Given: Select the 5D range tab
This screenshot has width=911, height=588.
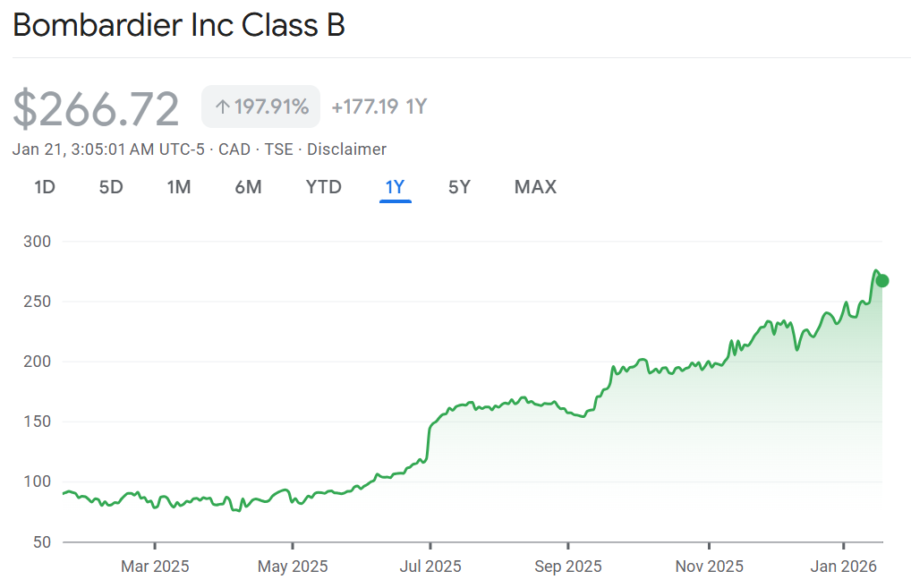Looking at the screenshot, I should tap(111, 187).
